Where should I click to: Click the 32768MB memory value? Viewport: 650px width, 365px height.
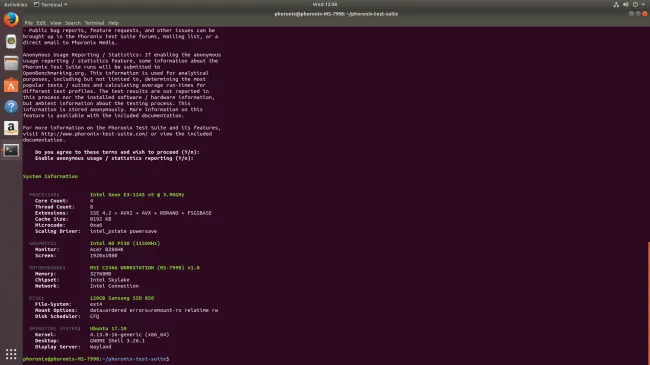pyautogui.click(x=100, y=274)
